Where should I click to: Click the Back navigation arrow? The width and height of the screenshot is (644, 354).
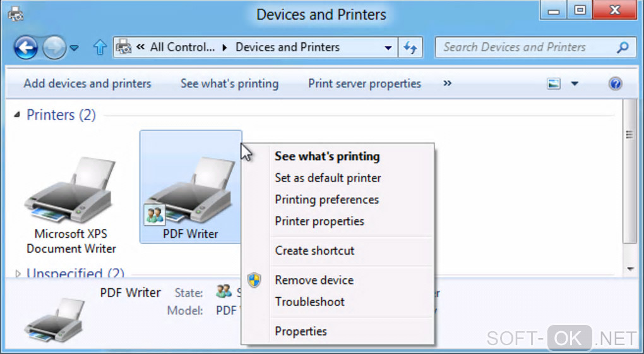[x=26, y=47]
